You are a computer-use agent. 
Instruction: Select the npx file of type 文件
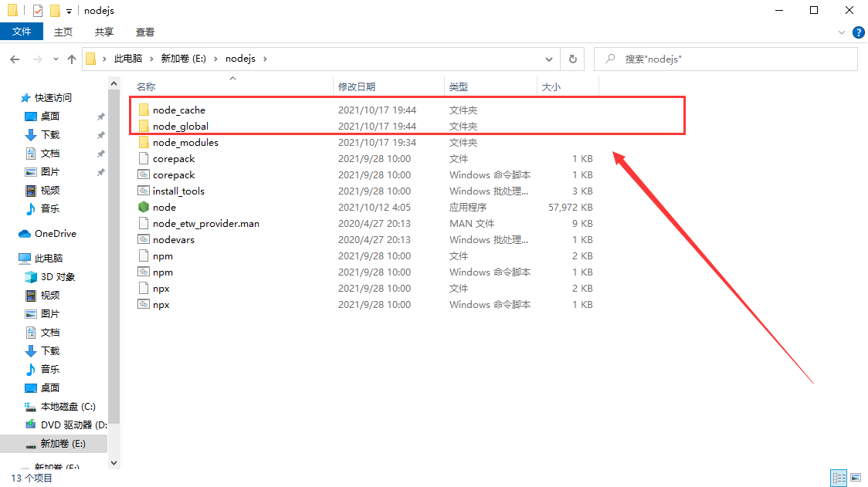[161, 289]
